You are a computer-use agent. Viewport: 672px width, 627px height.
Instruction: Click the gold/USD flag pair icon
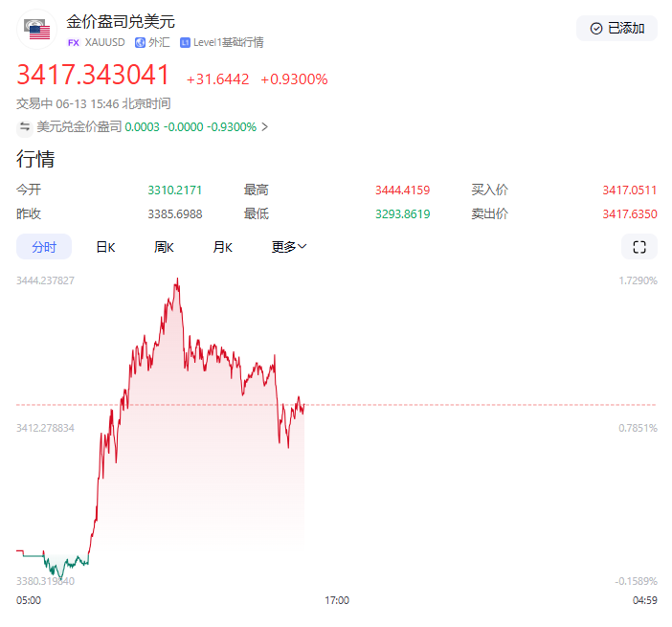[x=38, y=30]
